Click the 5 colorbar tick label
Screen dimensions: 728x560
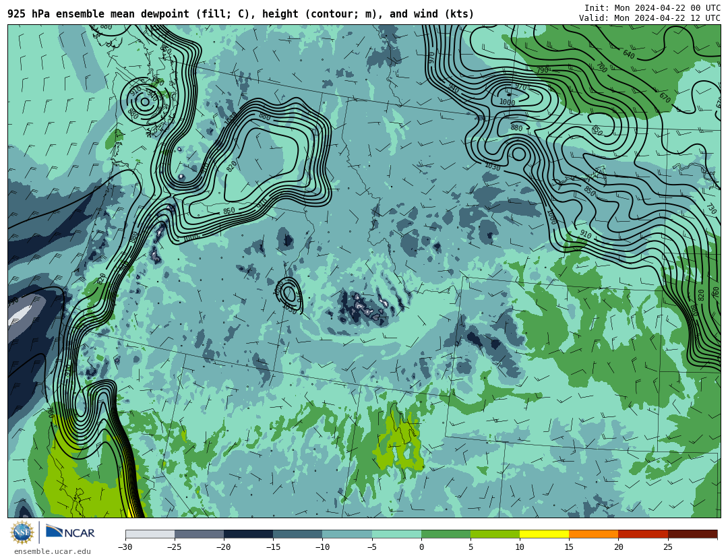pyautogui.click(x=471, y=547)
